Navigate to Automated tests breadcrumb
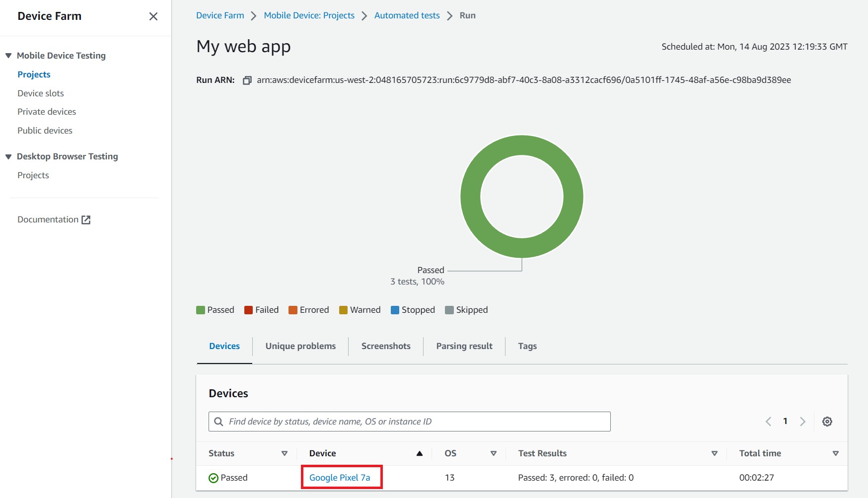The image size is (868, 498). coord(407,15)
